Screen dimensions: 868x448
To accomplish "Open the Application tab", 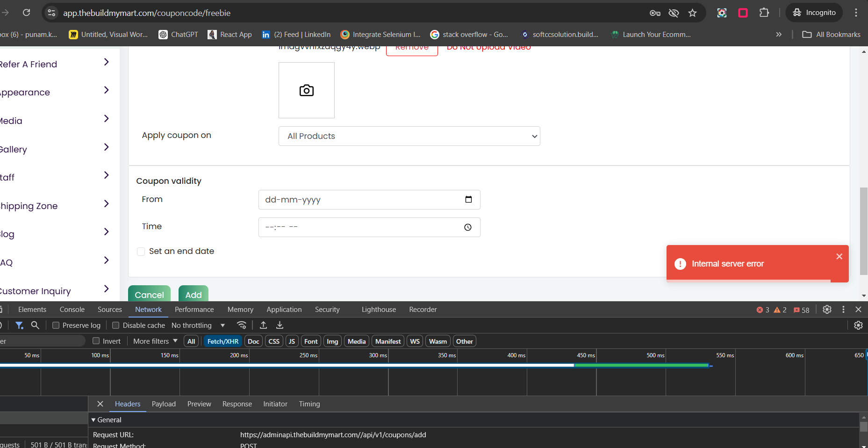I will tap(284, 310).
